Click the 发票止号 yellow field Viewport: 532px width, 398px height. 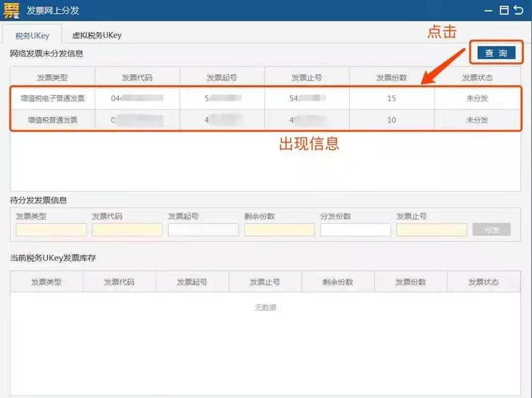click(432, 230)
